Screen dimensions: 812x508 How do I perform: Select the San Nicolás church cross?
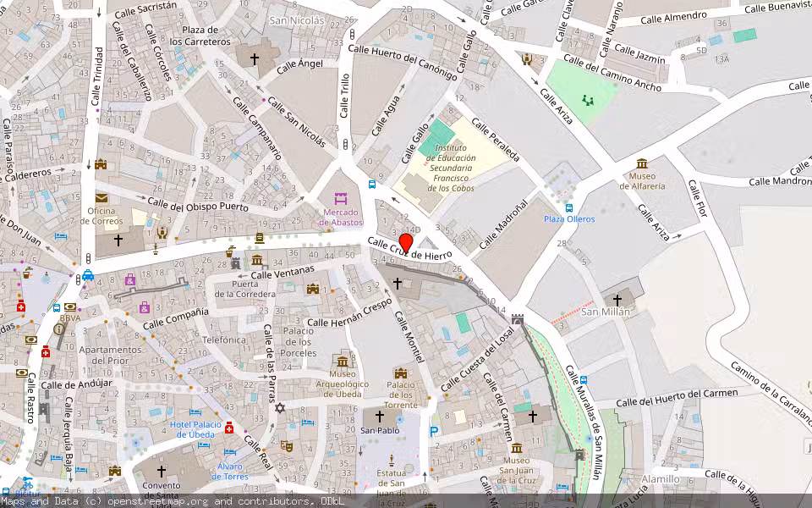[255, 59]
